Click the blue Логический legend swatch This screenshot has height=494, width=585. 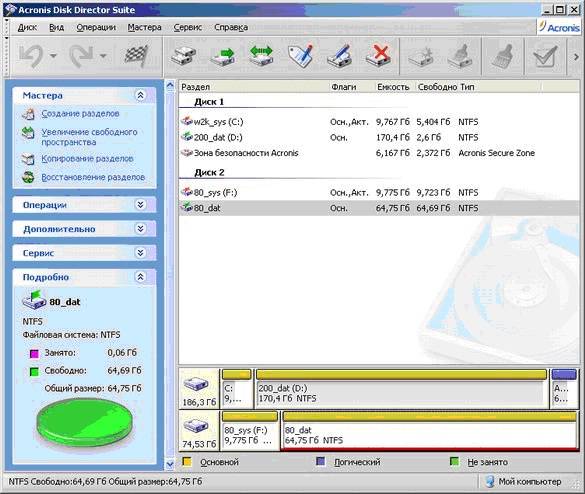tap(320, 462)
